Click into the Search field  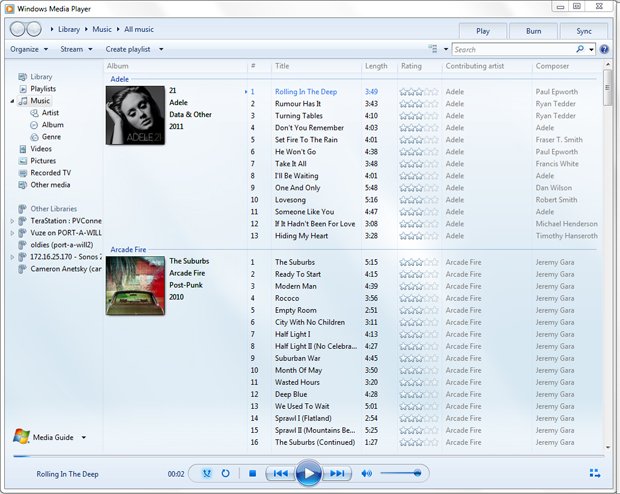[x=514, y=49]
